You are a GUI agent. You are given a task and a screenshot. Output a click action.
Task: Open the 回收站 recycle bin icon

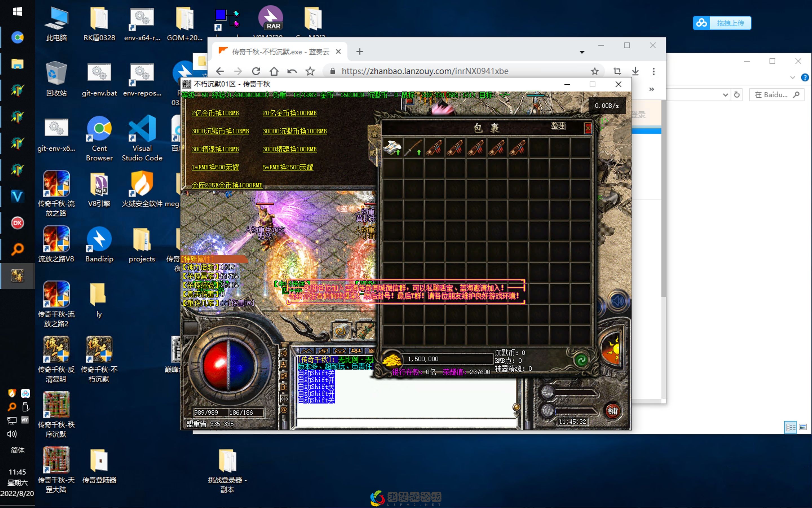[56, 78]
